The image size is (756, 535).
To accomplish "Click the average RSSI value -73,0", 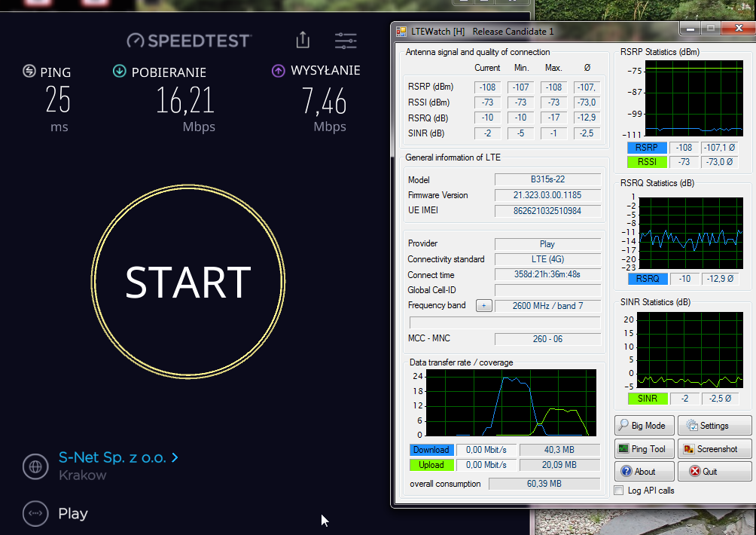I will [587, 102].
